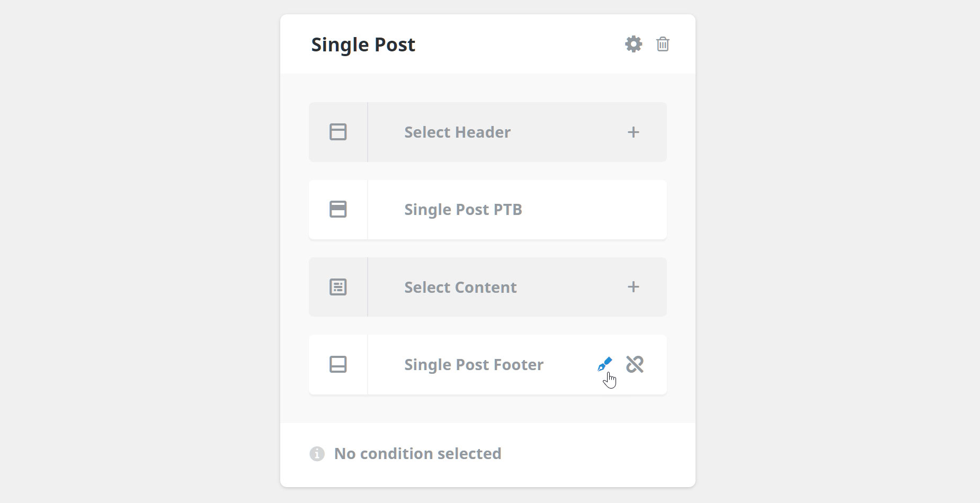980x503 pixels.
Task: Delete the Single Post template
Action: (663, 44)
